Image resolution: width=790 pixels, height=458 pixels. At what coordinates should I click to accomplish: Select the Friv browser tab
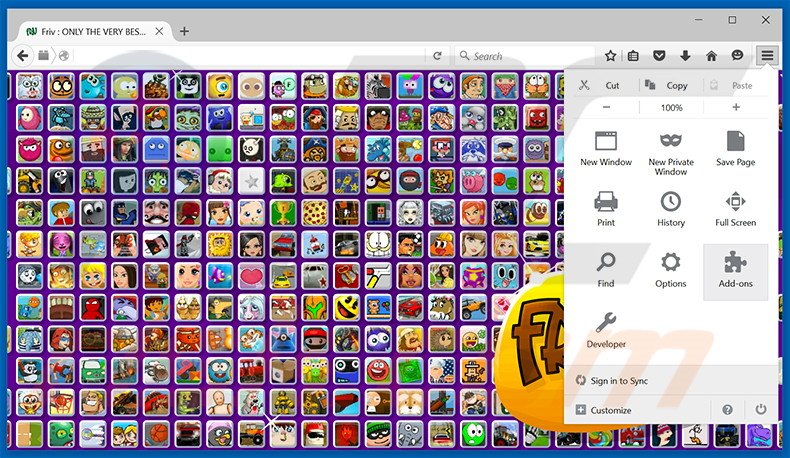[94, 31]
